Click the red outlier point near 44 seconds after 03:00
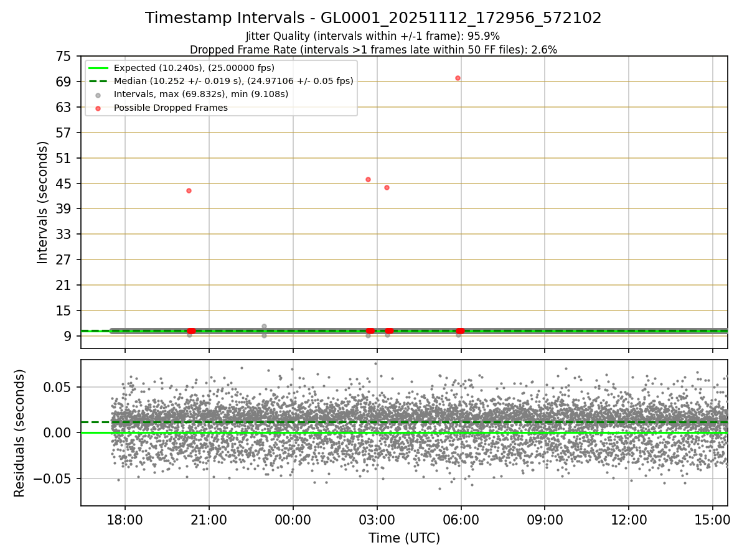Screen dimensions: 747x560 [x=387, y=187]
